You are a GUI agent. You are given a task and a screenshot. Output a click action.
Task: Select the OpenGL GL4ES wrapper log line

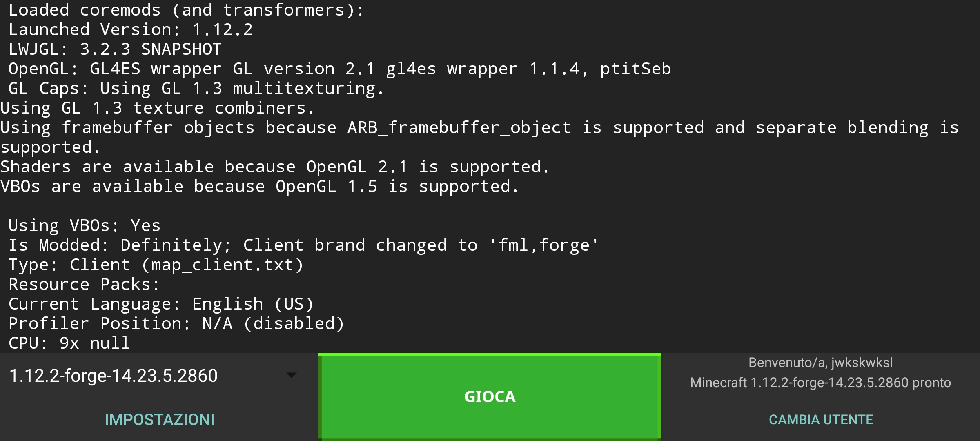(x=339, y=68)
